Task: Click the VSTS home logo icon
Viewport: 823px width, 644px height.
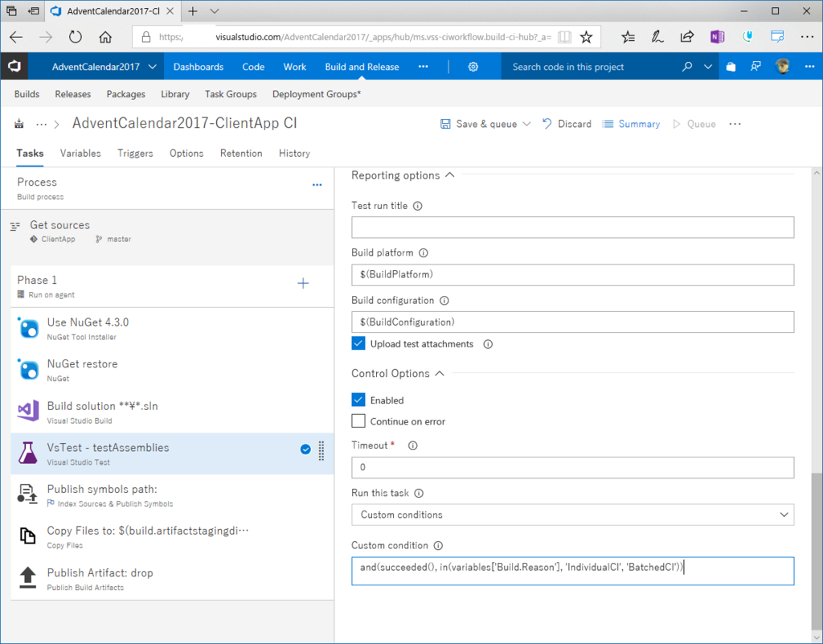Action: (x=14, y=66)
